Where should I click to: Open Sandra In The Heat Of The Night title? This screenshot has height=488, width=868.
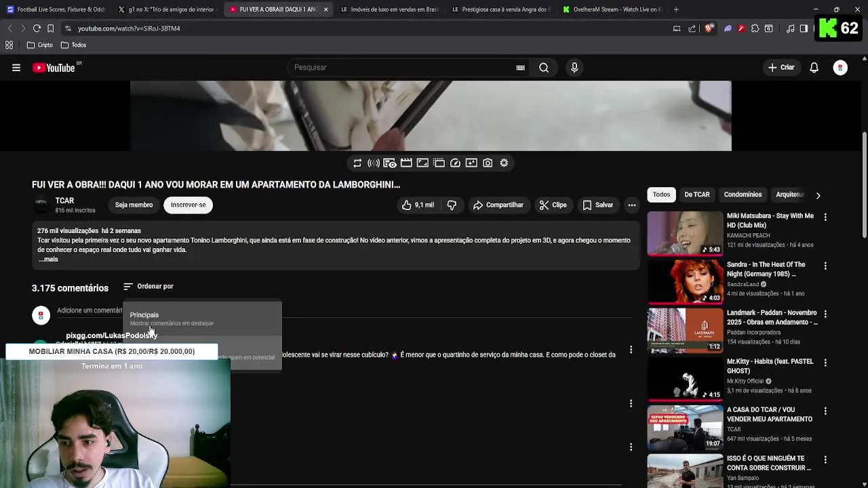click(766, 269)
